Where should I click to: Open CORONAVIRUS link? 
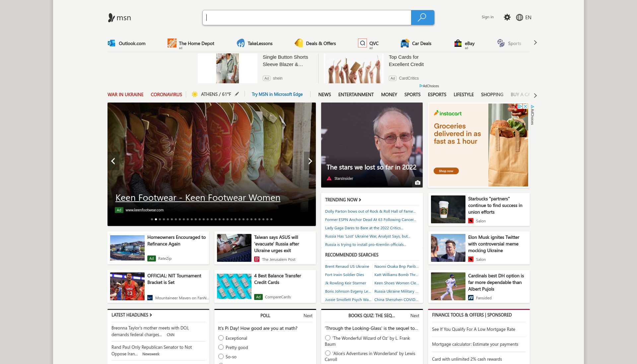(x=166, y=95)
